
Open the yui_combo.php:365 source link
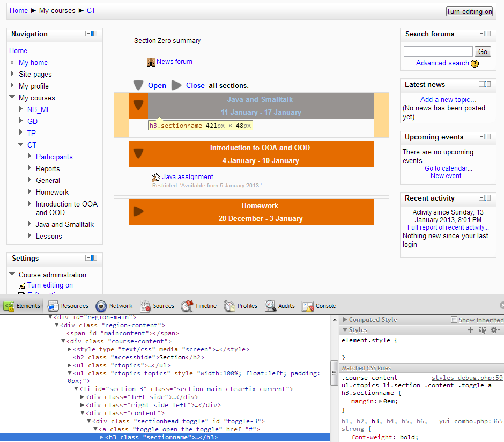(x=471, y=421)
